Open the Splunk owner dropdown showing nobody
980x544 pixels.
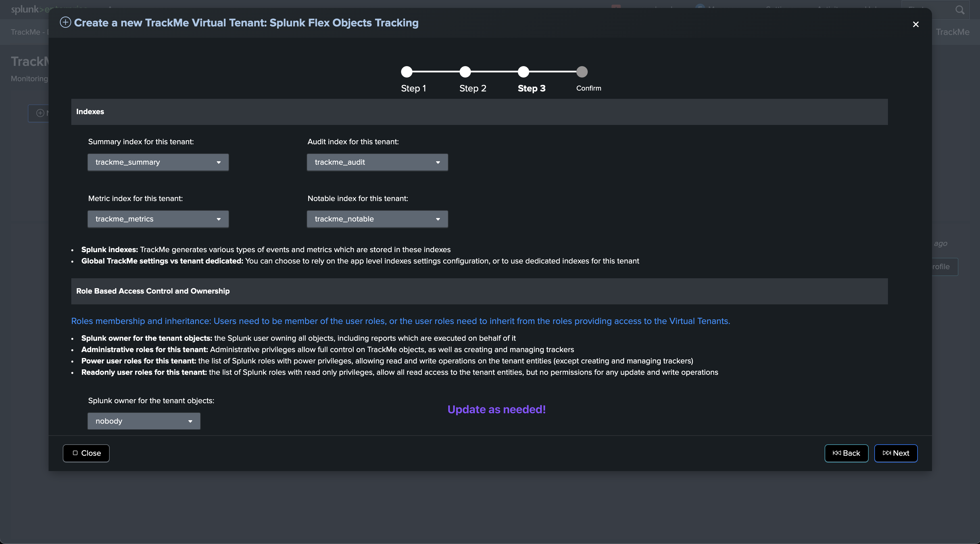[144, 421]
